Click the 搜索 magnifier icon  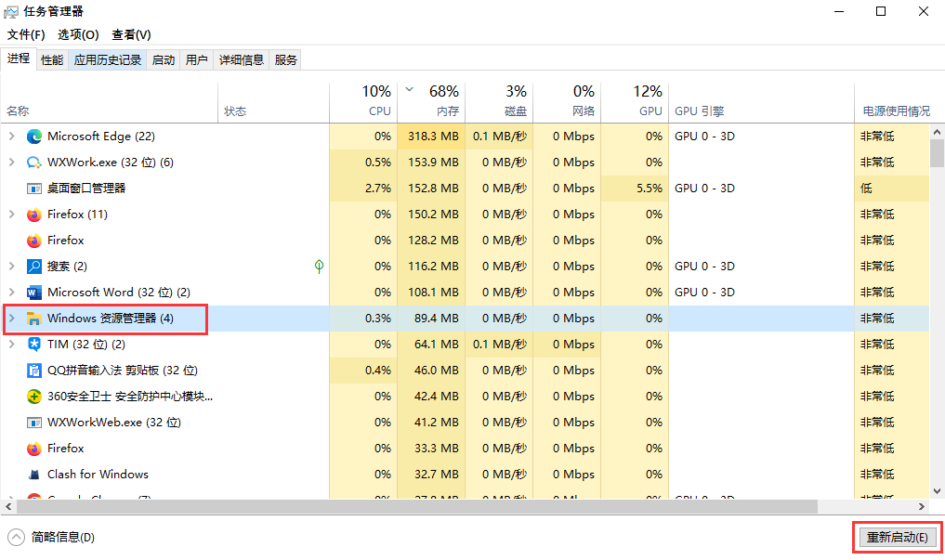click(33, 266)
